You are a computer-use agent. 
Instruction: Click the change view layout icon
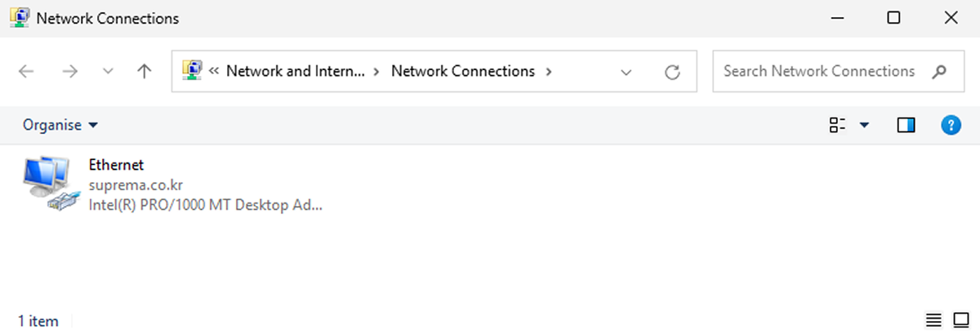837,125
